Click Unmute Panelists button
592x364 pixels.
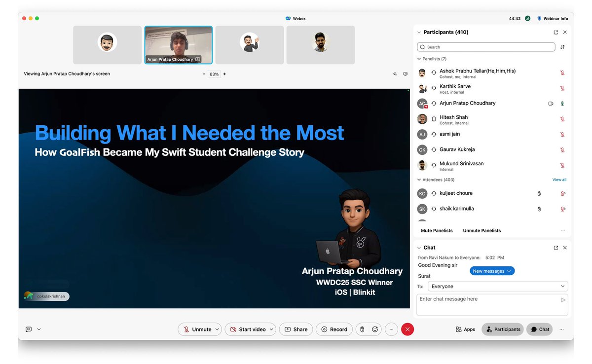(482, 231)
